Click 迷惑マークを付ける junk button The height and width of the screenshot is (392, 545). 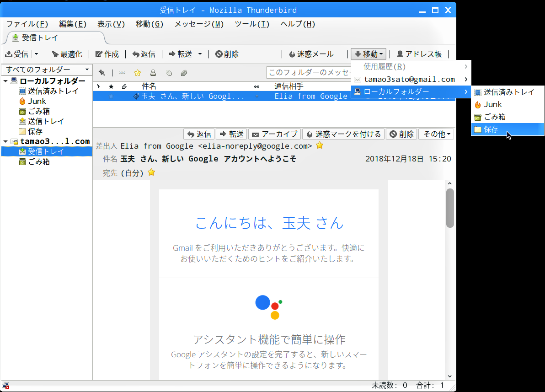pos(343,134)
